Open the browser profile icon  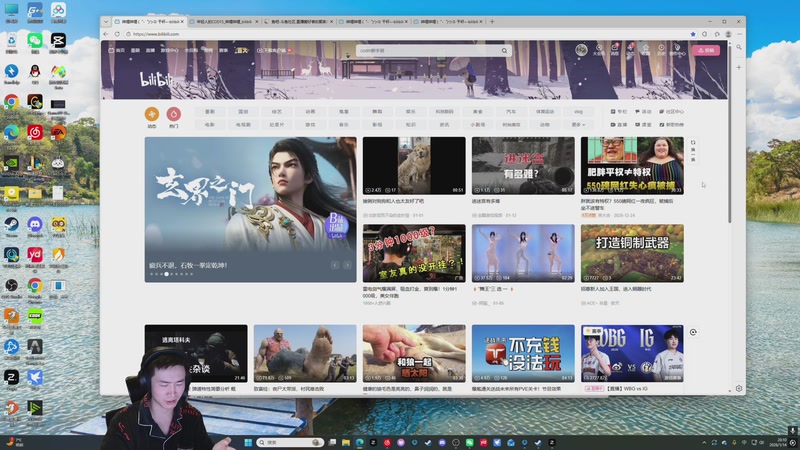pyautogui.click(x=728, y=34)
